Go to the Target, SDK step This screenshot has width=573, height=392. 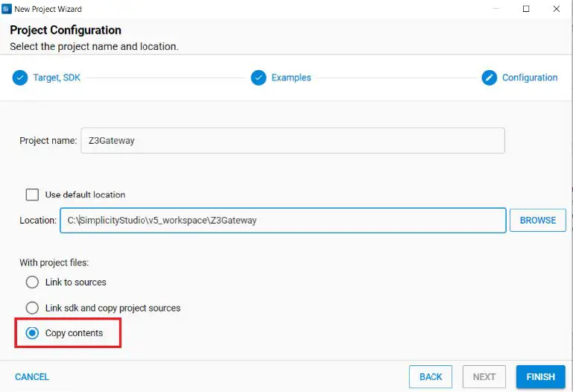[56, 78]
